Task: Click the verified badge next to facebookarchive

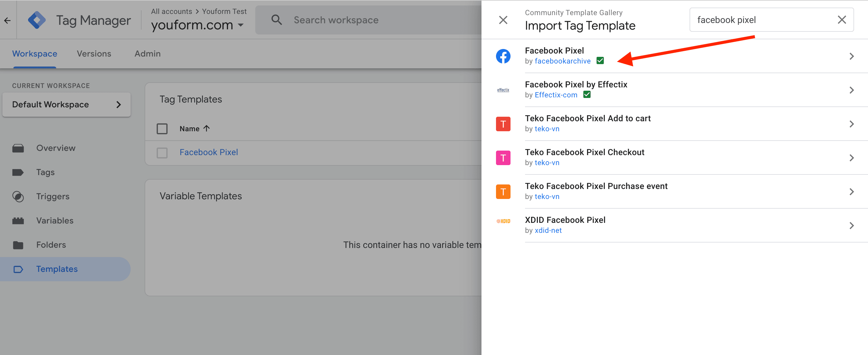Action: coord(600,60)
